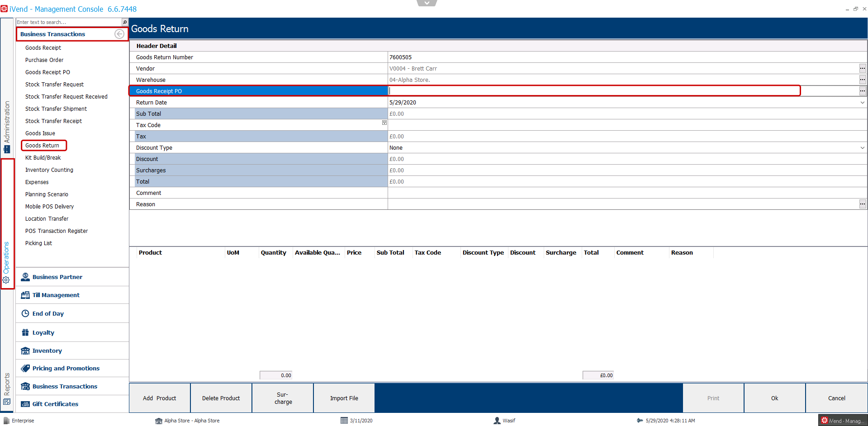Click the login key icon beside timestamp
Viewport: 868px width, 426px height.
tap(640, 421)
